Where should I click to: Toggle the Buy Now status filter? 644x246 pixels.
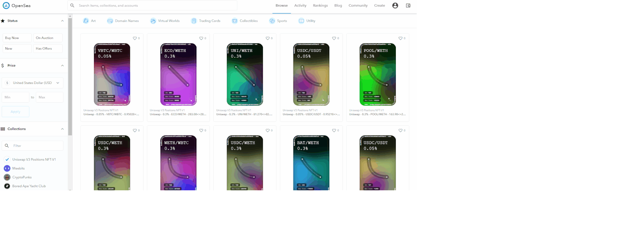pyautogui.click(x=17, y=38)
